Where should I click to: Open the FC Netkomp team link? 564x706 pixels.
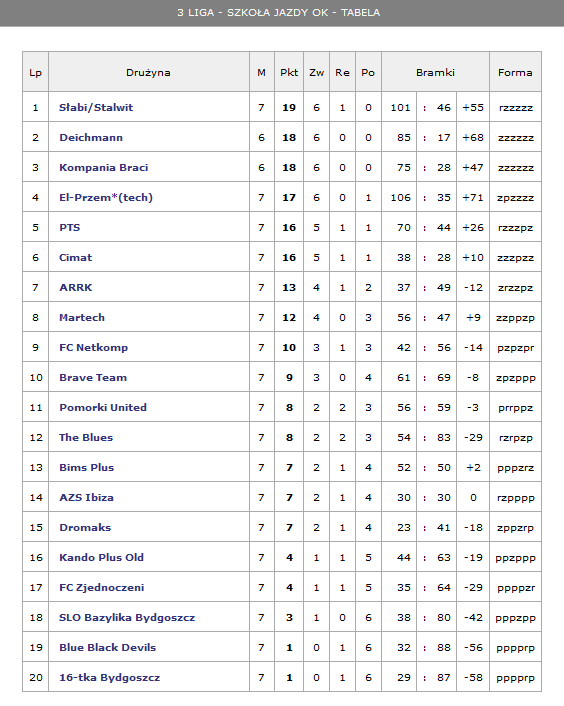click(94, 348)
